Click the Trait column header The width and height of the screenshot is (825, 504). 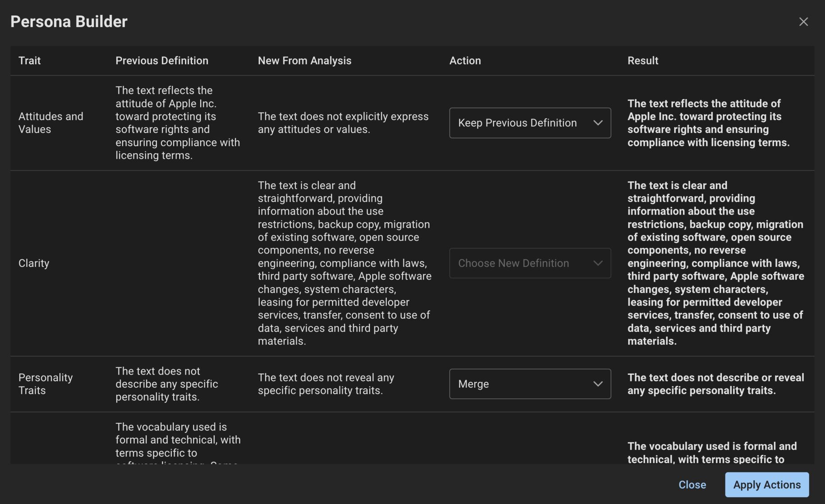[x=30, y=61]
